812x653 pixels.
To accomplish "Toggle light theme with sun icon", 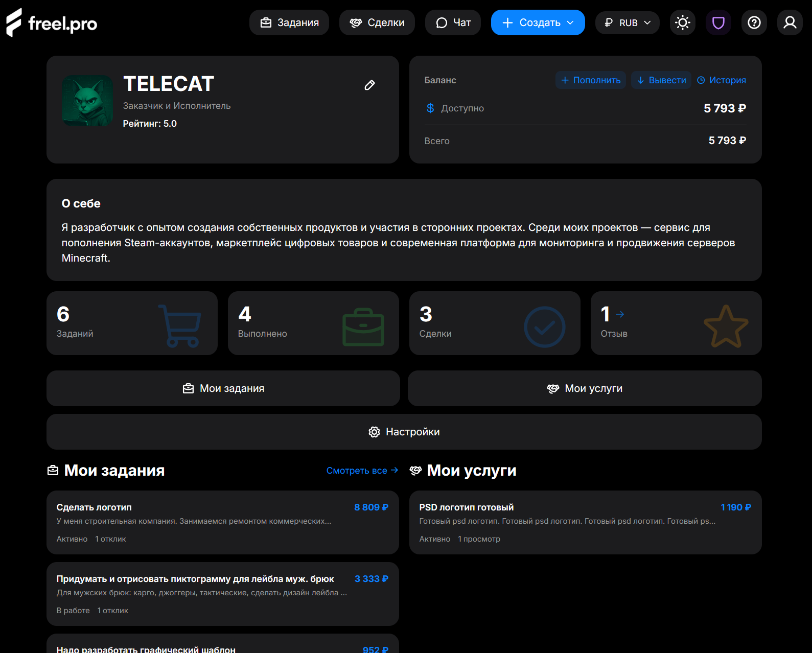I will point(682,23).
